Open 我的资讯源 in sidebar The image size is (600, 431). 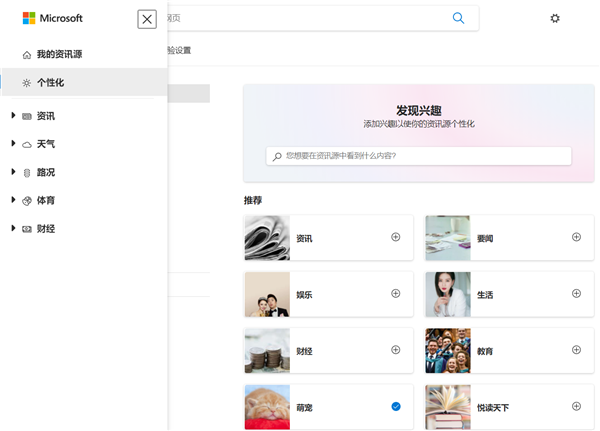coord(57,54)
